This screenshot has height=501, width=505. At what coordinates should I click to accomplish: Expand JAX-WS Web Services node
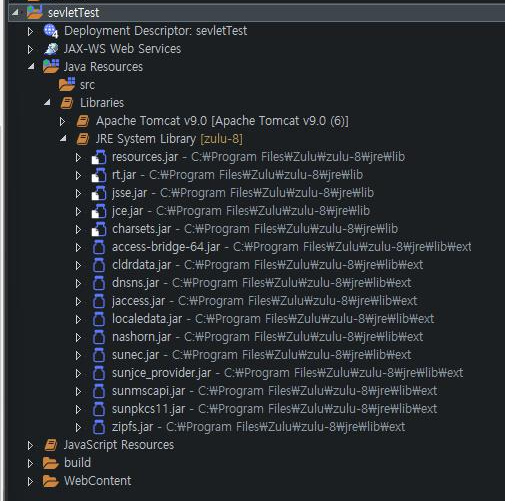click(30, 49)
